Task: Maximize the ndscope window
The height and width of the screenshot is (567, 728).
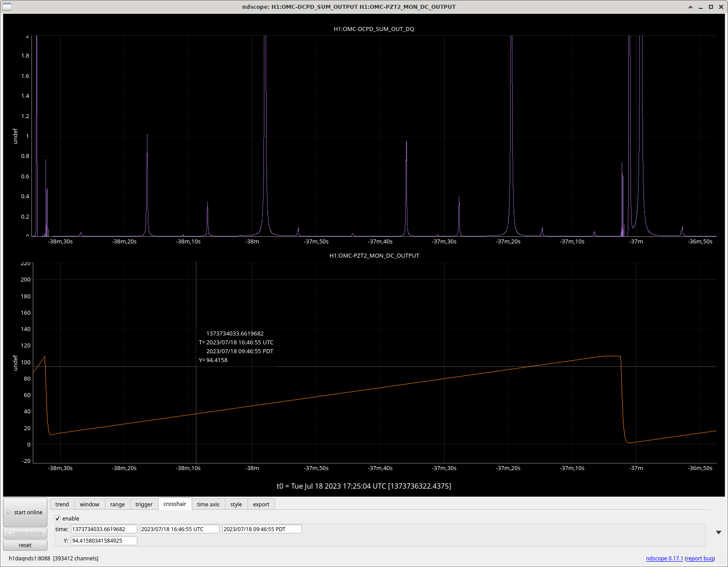Action: [x=711, y=7]
